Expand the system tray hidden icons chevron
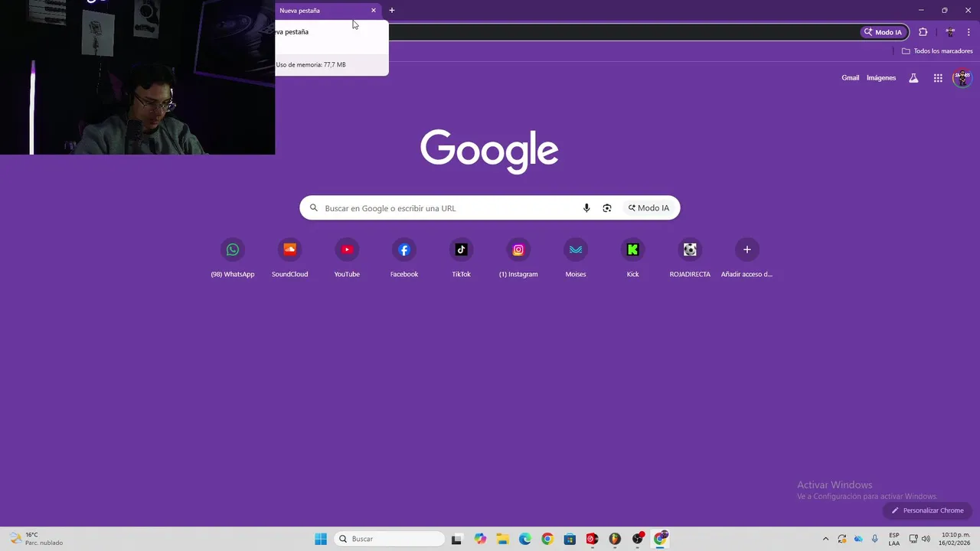The image size is (980, 551). tap(825, 539)
